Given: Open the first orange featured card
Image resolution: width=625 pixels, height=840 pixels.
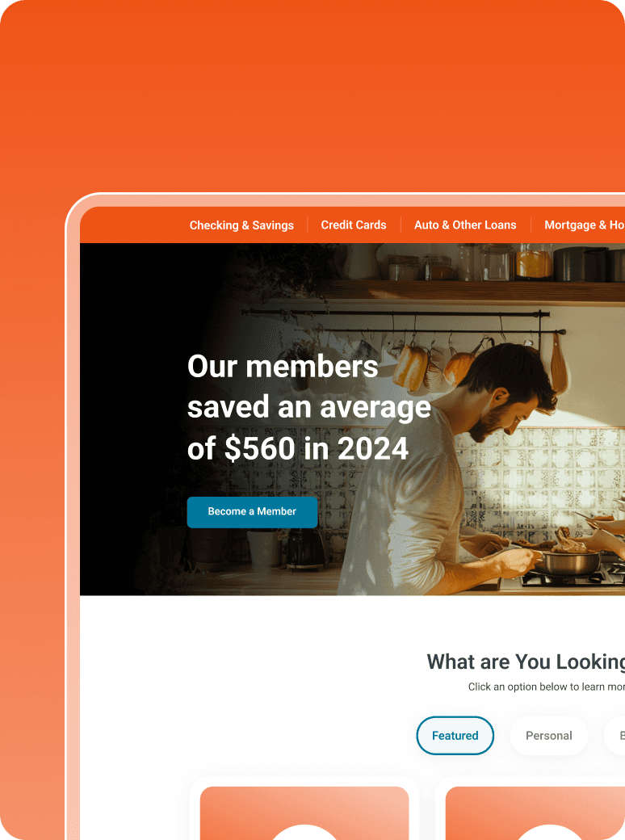Looking at the screenshot, I should point(304,813).
